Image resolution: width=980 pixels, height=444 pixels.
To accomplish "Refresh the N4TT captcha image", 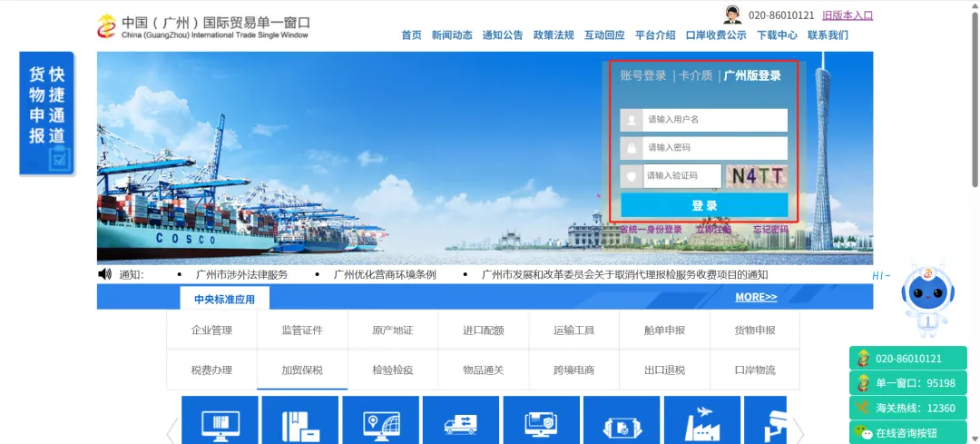I will click(x=756, y=176).
